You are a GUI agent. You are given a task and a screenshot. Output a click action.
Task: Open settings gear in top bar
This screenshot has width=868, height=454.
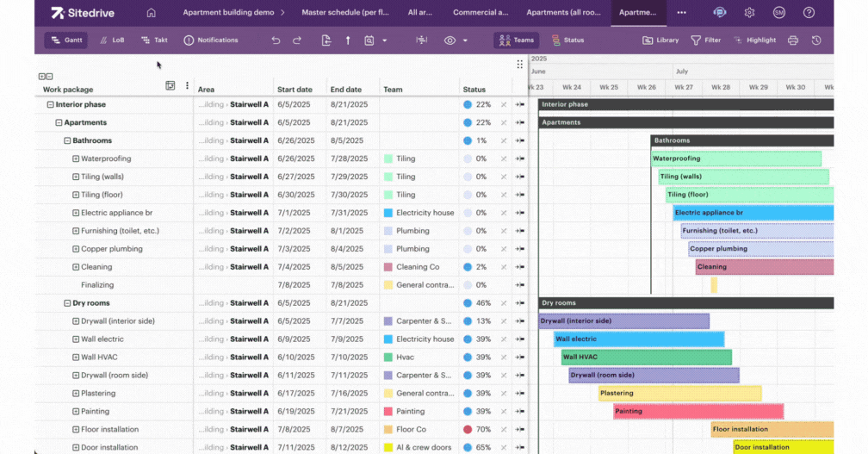click(x=750, y=13)
